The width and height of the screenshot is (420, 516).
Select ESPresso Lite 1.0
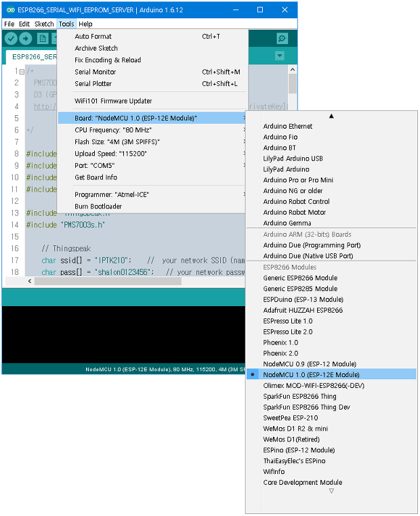pos(331,321)
